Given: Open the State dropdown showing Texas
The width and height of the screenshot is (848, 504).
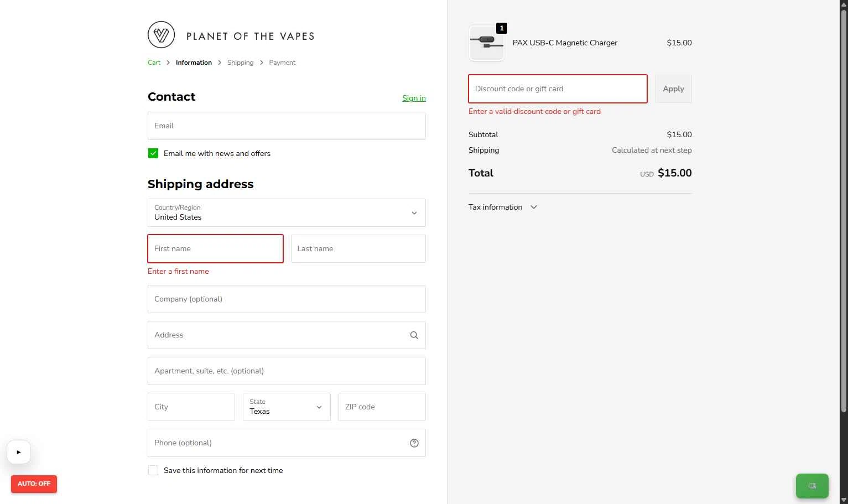Looking at the screenshot, I should click(x=287, y=407).
